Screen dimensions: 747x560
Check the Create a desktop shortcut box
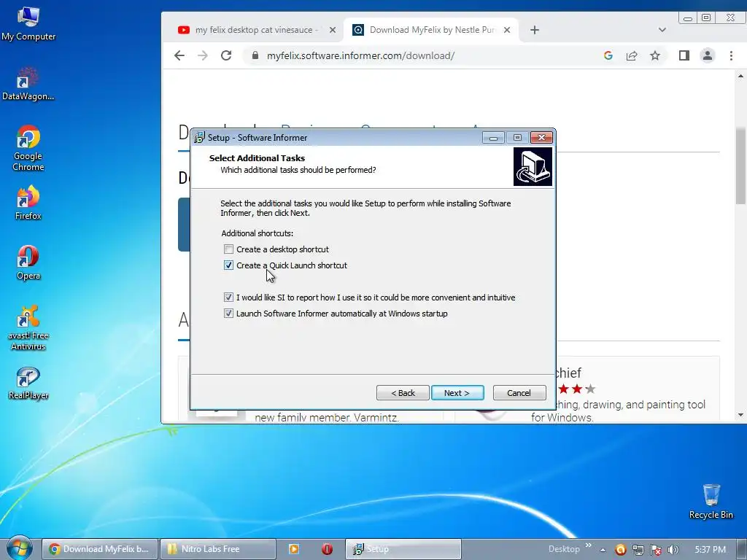coord(228,249)
